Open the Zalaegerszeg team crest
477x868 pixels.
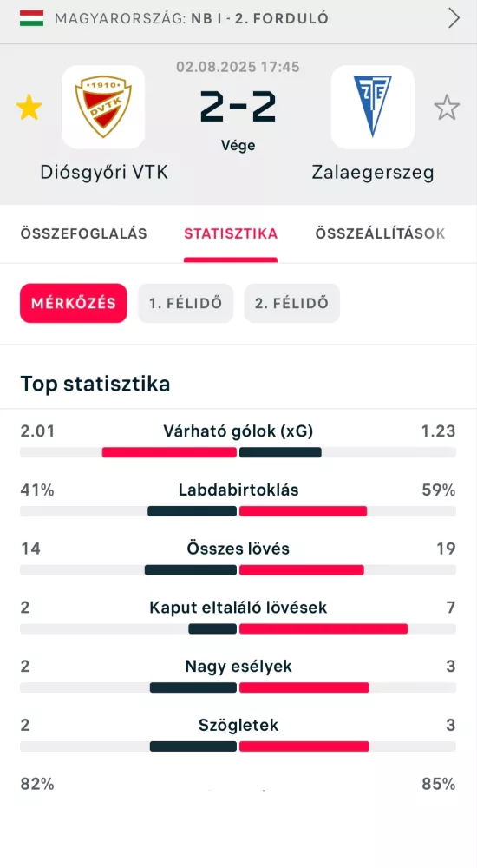[372, 107]
